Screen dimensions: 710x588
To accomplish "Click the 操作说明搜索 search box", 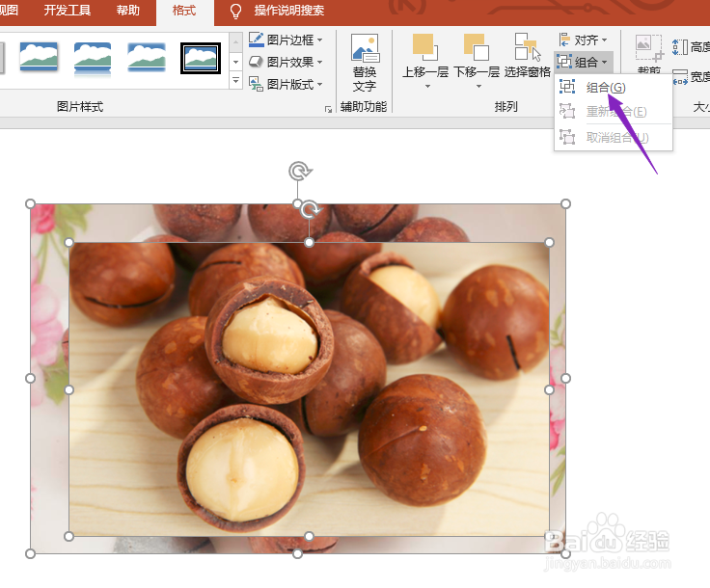I will click(288, 10).
